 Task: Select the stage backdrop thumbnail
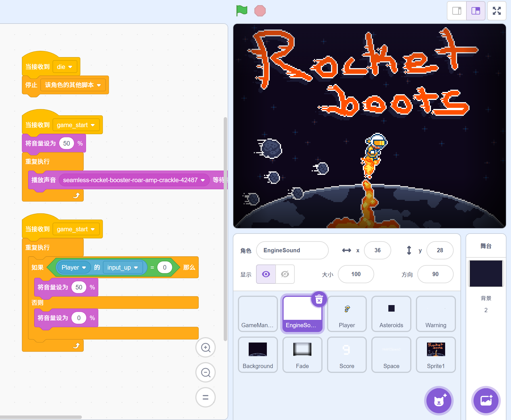pos(486,274)
